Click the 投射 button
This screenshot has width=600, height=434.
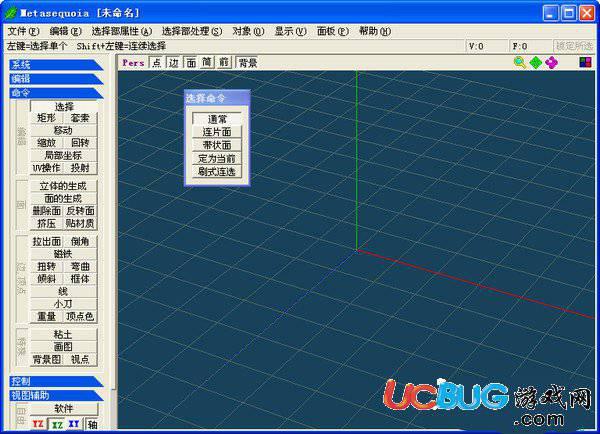[x=80, y=168]
